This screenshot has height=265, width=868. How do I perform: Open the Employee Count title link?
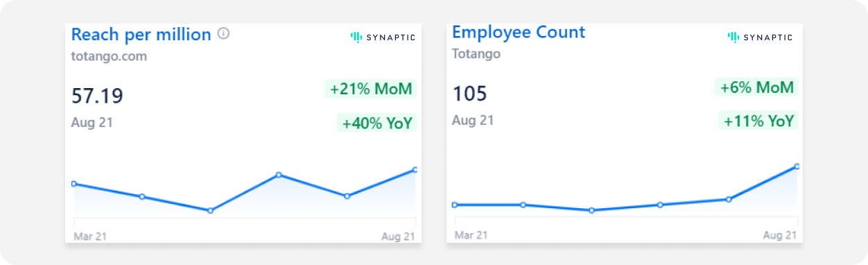tap(519, 32)
